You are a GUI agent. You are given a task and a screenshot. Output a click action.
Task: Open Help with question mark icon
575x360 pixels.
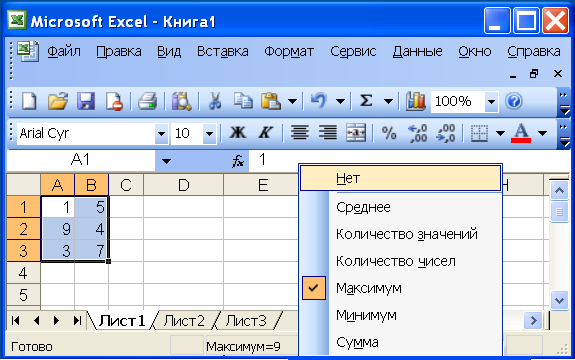tap(514, 101)
